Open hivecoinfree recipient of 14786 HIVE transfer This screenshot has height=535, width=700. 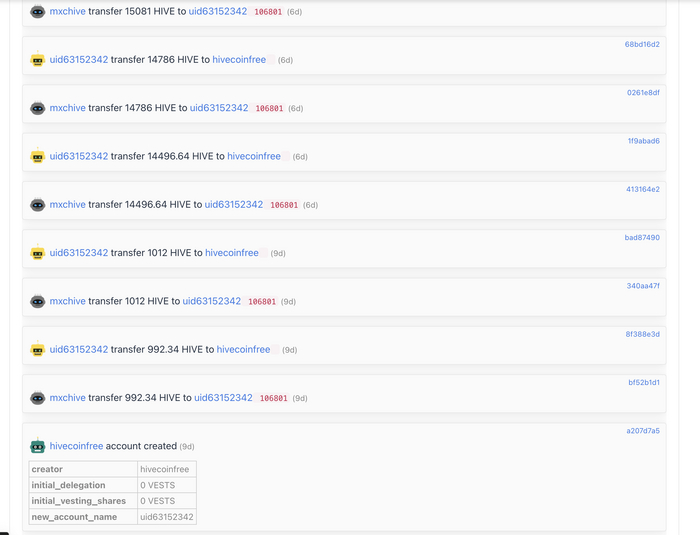click(239, 59)
